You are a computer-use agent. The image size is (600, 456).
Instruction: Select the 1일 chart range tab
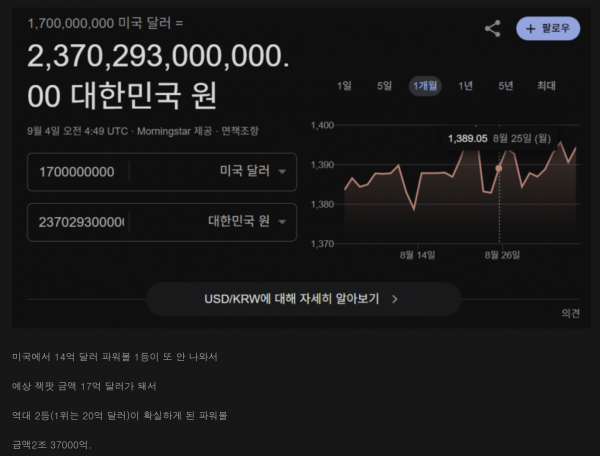tap(344, 86)
